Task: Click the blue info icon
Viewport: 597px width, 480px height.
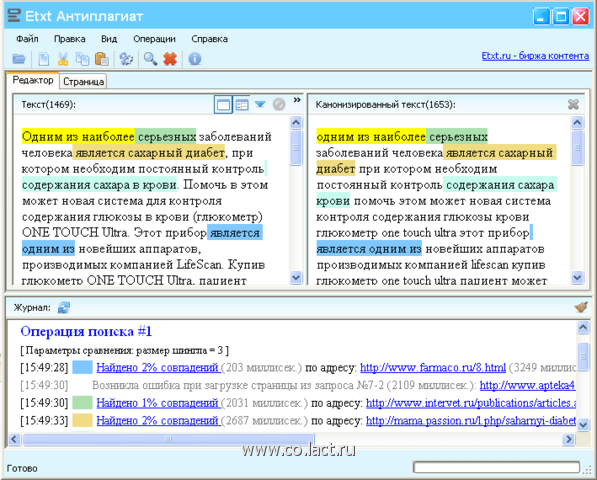Action: click(x=195, y=59)
